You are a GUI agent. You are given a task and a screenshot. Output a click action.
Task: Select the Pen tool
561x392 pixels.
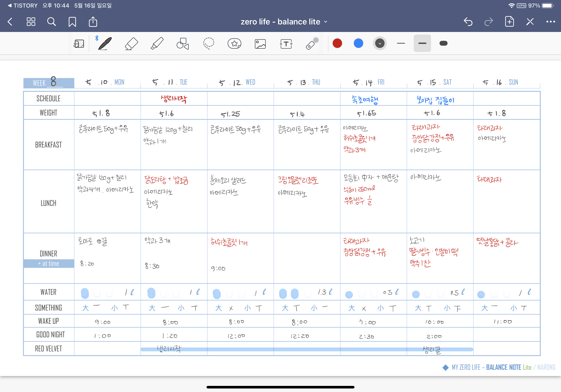pyautogui.click(x=105, y=43)
